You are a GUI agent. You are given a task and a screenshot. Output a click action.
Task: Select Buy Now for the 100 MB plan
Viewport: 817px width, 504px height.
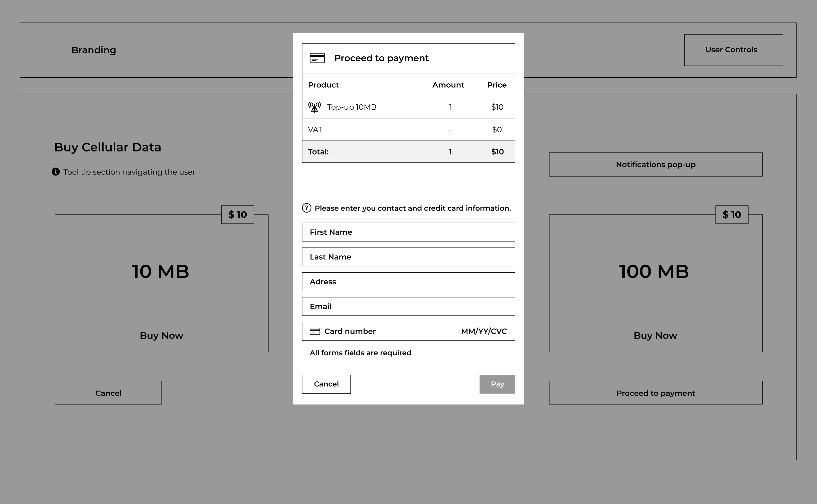(x=655, y=335)
